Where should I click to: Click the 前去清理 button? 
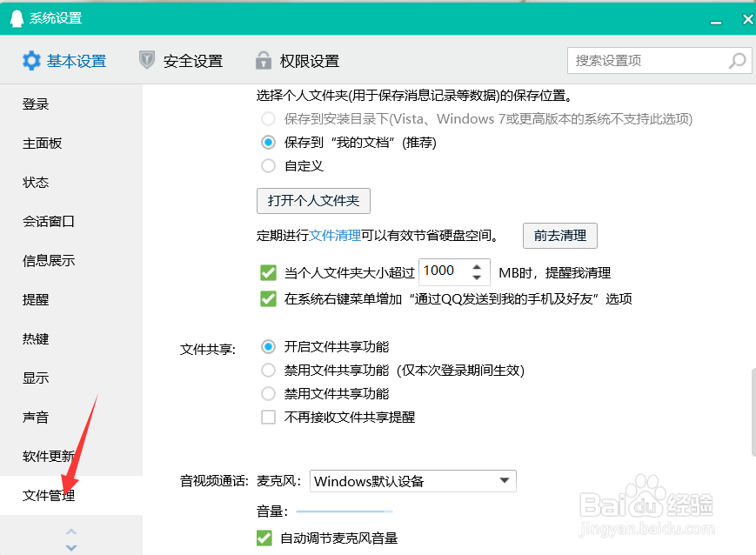(560, 235)
